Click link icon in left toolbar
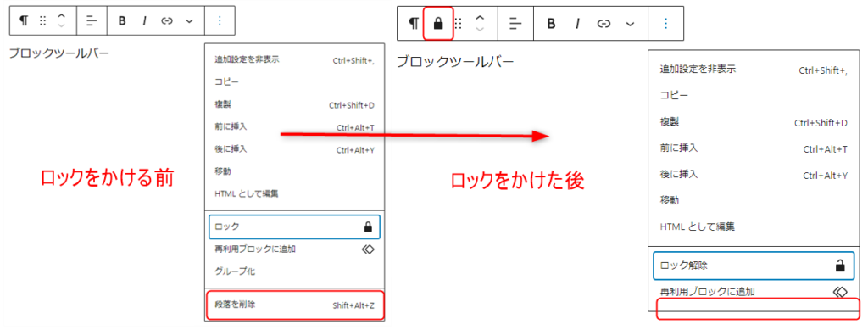 tap(167, 20)
